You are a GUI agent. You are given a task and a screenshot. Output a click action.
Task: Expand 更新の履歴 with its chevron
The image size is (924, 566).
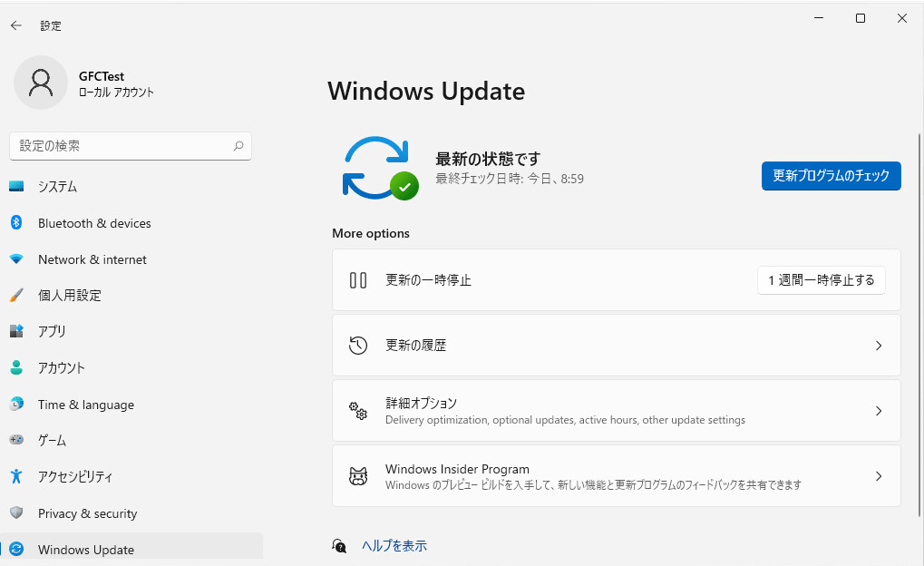pyautogui.click(x=878, y=346)
